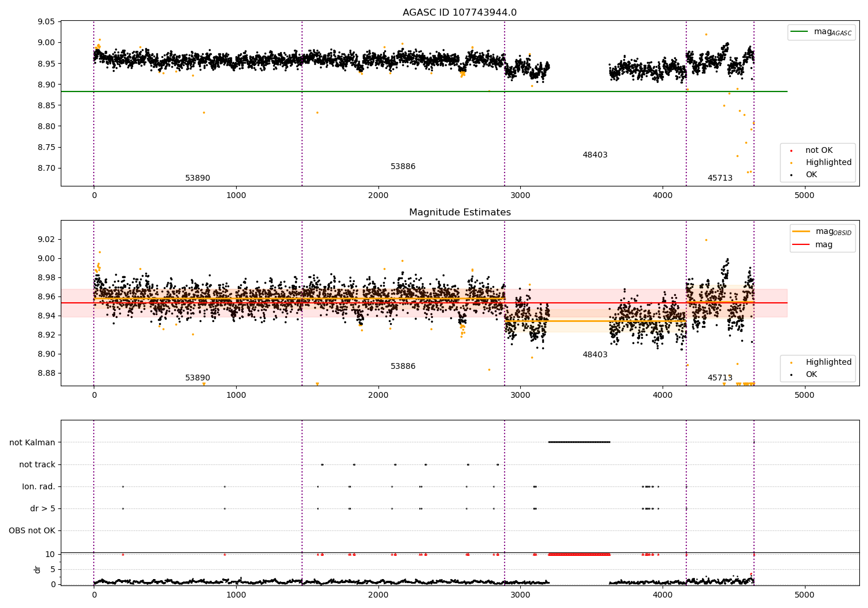This screenshot has height=608, width=868.
Task: Click the 8.88 y-axis tick label
Action: click(x=46, y=373)
